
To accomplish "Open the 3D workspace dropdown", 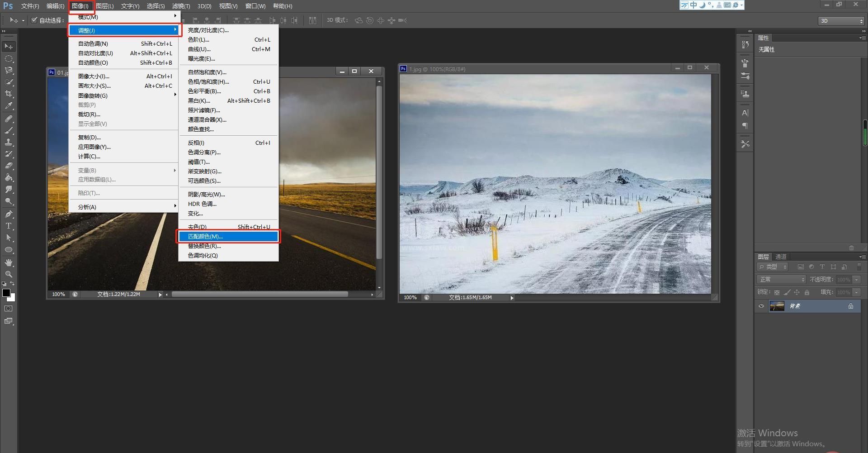I will [841, 21].
